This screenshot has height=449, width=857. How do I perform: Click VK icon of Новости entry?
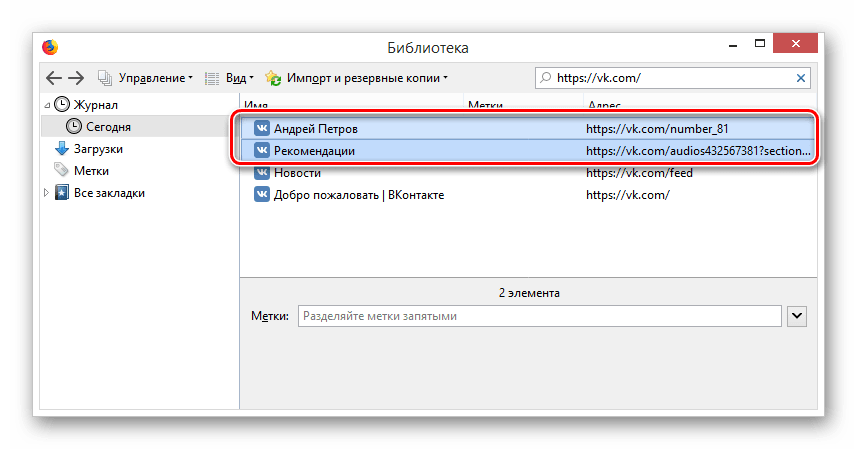pyautogui.click(x=262, y=173)
